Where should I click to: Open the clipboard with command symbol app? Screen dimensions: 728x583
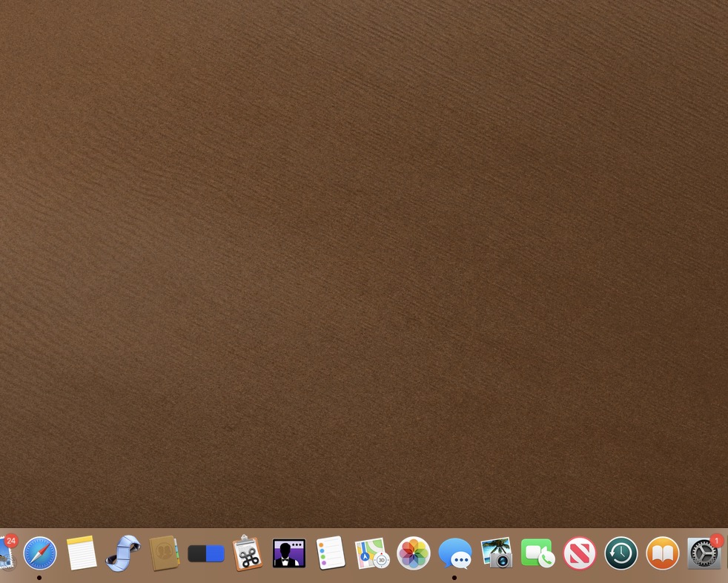point(248,553)
